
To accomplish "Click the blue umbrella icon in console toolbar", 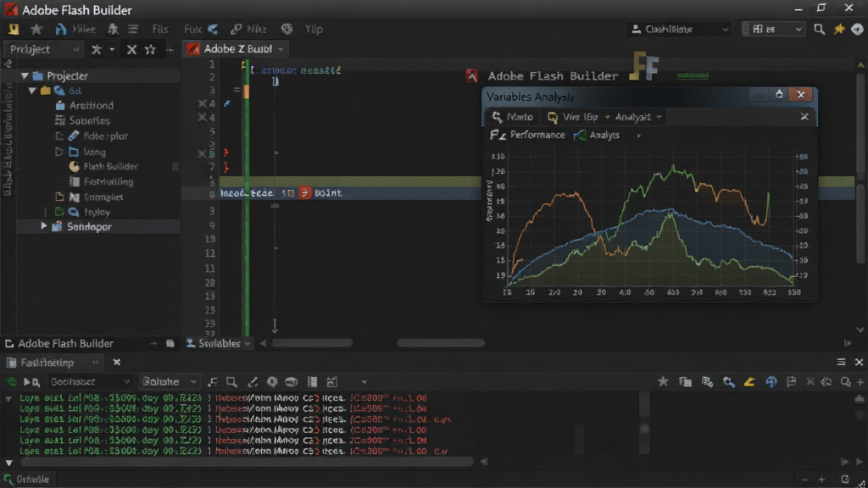I will 771,381.
